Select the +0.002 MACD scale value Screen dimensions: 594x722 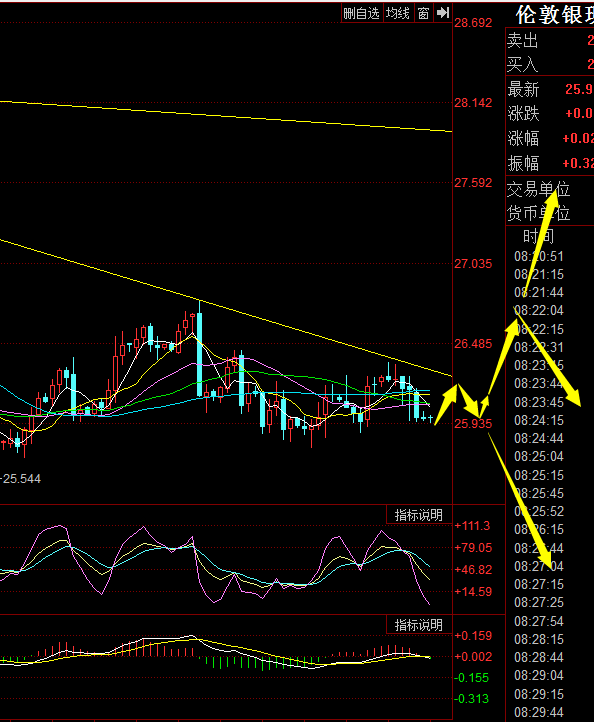coord(473,657)
